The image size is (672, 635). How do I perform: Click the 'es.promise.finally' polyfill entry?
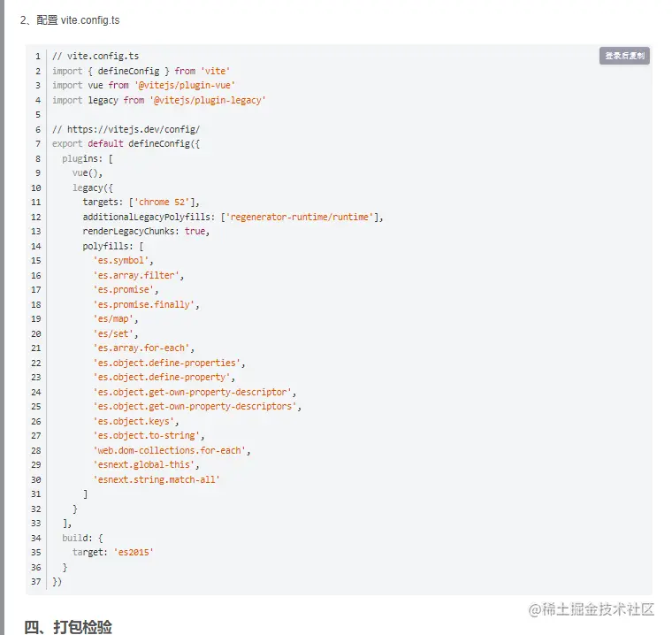point(146,304)
